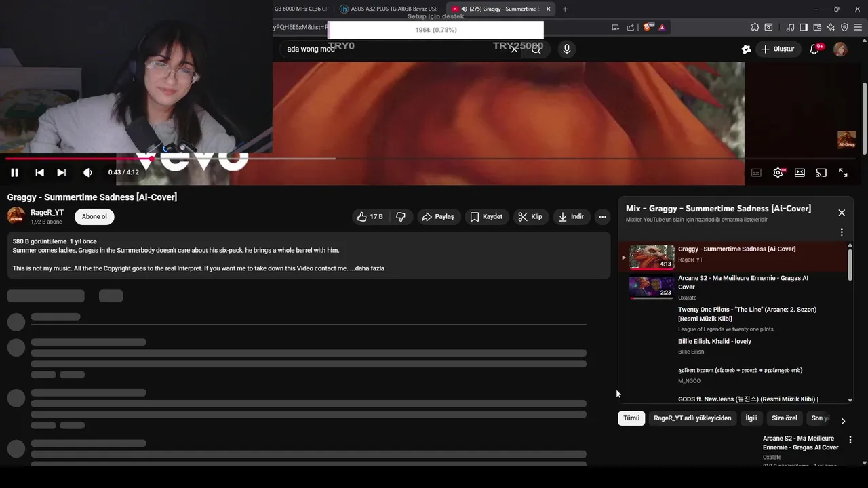Show more filter chips with right arrow
The height and width of the screenshot is (488, 868).
point(843,421)
